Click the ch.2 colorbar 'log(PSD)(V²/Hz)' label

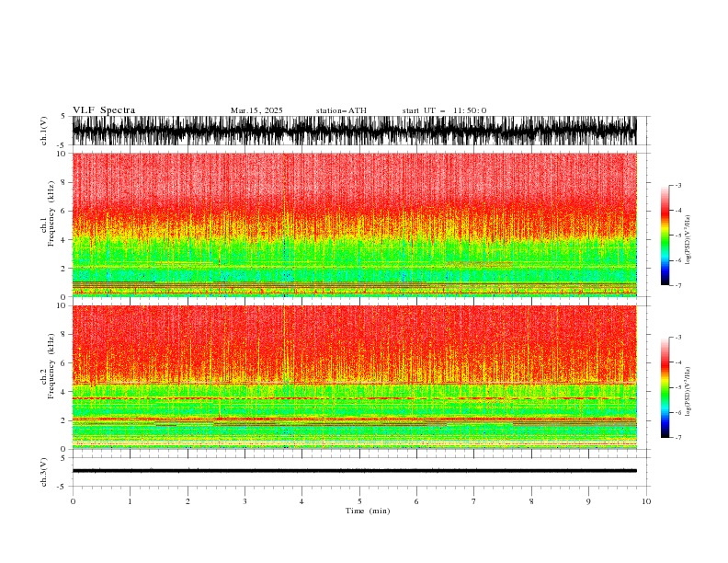tap(688, 391)
